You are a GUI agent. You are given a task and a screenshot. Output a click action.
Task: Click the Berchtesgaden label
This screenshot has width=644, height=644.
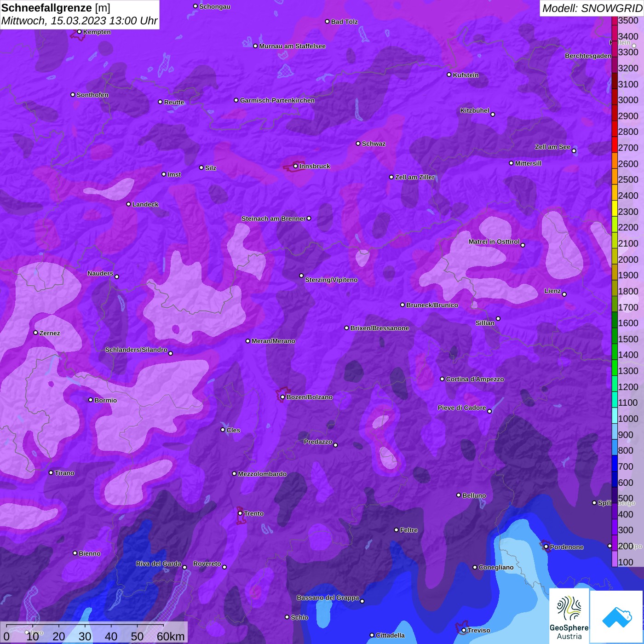(x=588, y=56)
